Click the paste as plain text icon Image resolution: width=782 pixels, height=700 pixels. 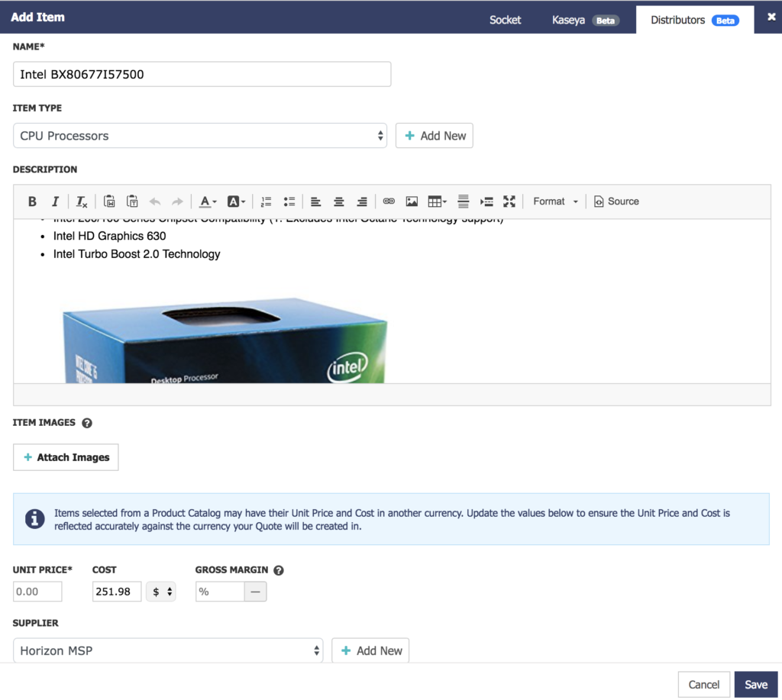click(132, 202)
